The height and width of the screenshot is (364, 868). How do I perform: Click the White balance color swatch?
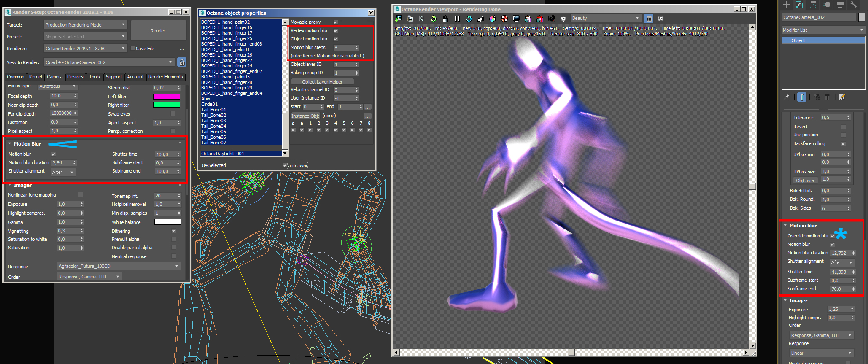tap(167, 222)
